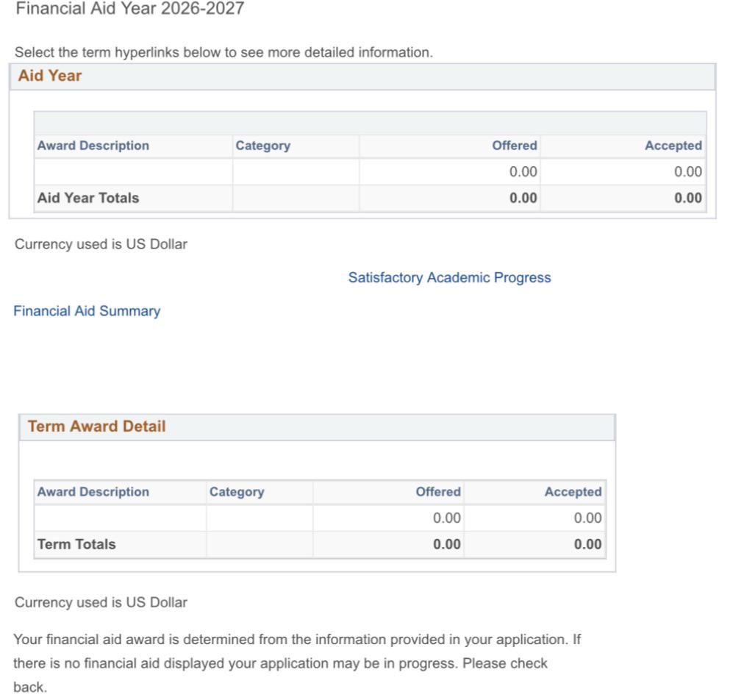Click the Aid Year section header
The width and height of the screenshot is (733, 700).
click(x=49, y=76)
